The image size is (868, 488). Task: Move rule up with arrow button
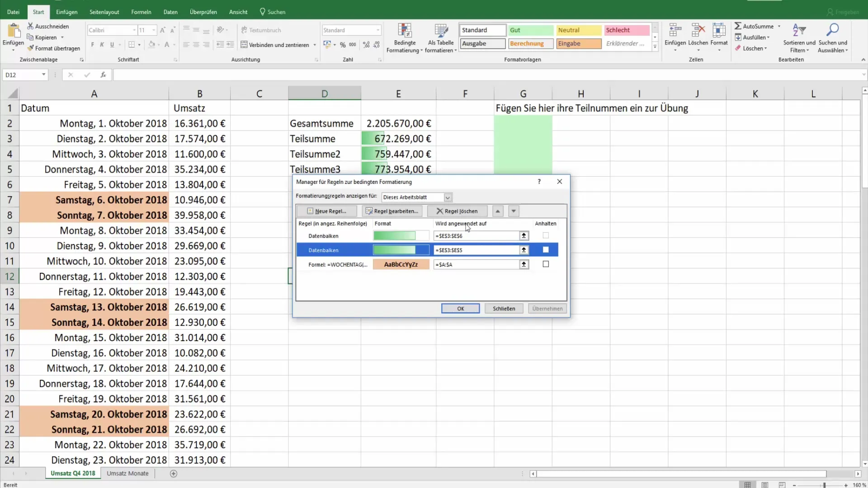498,211
